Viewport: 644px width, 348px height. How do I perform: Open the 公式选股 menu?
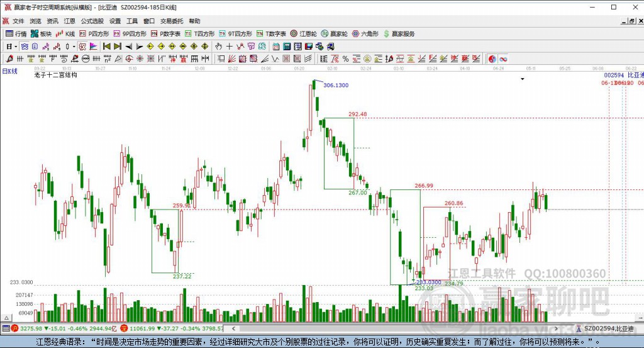tap(92, 21)
